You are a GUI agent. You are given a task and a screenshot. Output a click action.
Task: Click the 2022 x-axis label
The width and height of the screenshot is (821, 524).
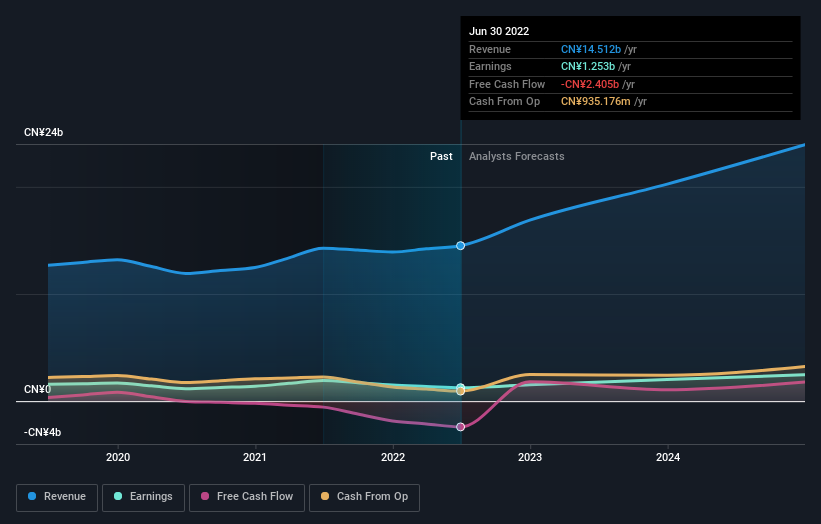393,457
